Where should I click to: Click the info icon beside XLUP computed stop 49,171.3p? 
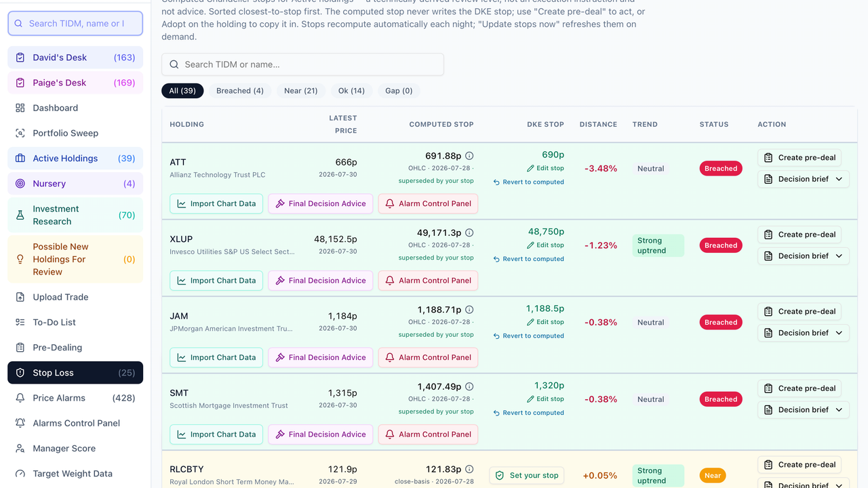469,232
